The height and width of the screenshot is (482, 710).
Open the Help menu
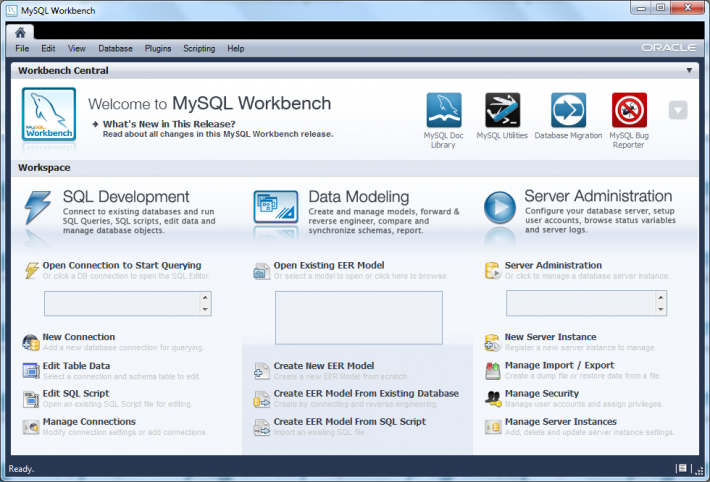coord(235,48)
